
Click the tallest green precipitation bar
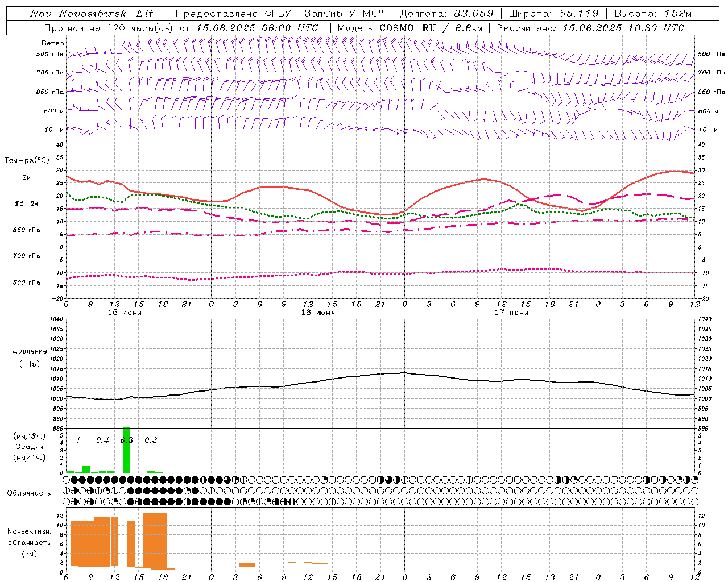click(126, 450)
